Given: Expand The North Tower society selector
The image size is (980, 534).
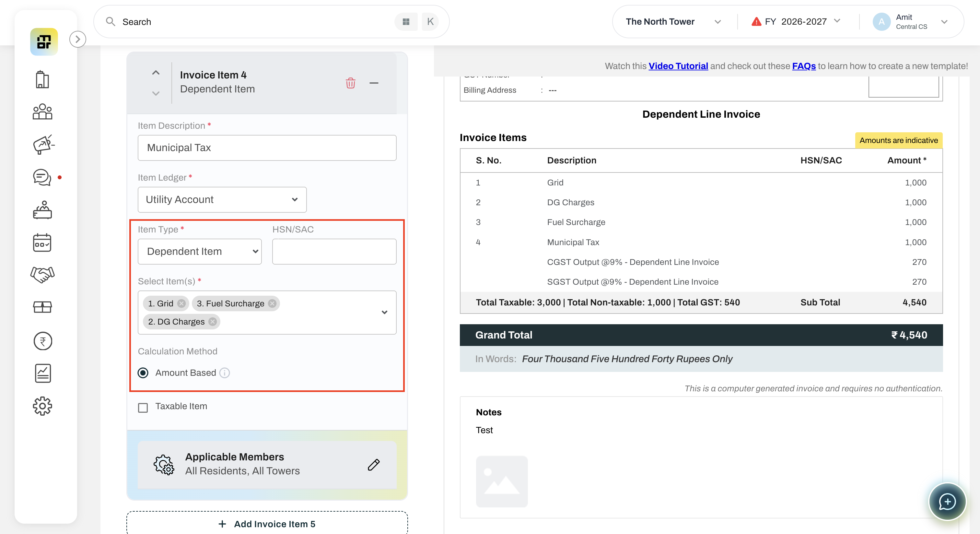Looking at the screenshot, I should [x=673, y=22].
